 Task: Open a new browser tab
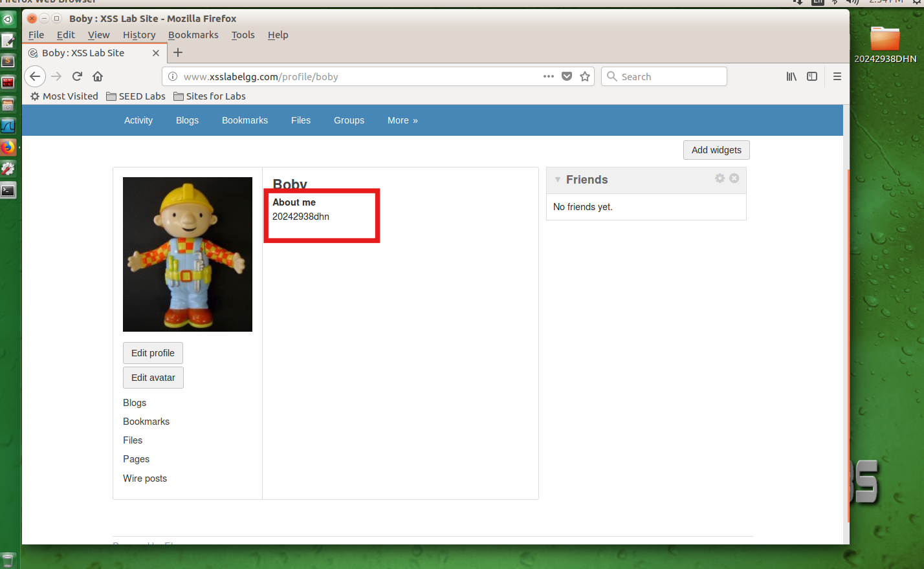click(178, 52)
